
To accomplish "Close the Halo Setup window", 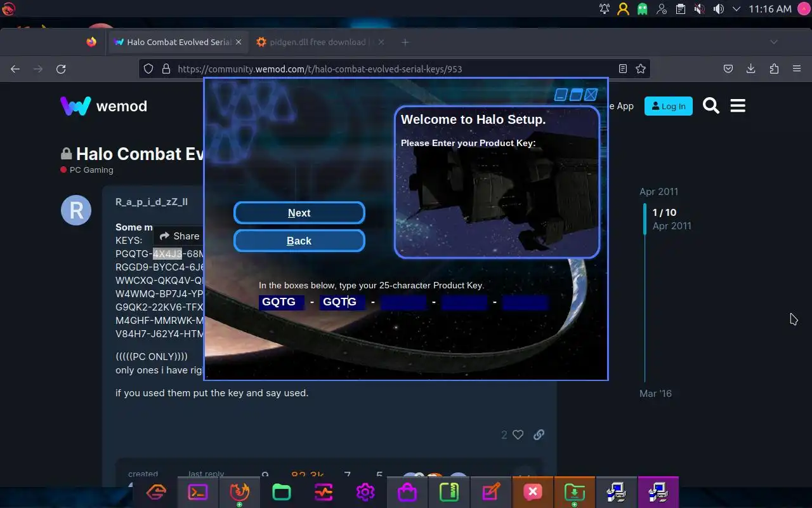I will click(591, 95).
